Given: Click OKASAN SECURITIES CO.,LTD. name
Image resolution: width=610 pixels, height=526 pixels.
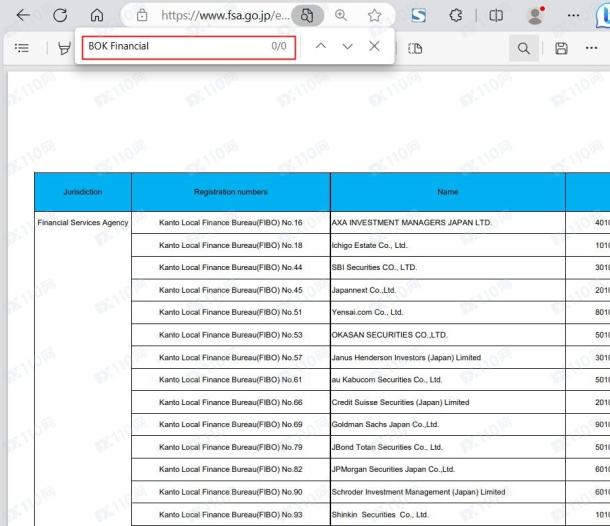Looking at the screenshot, I should (x=389, y=335).
